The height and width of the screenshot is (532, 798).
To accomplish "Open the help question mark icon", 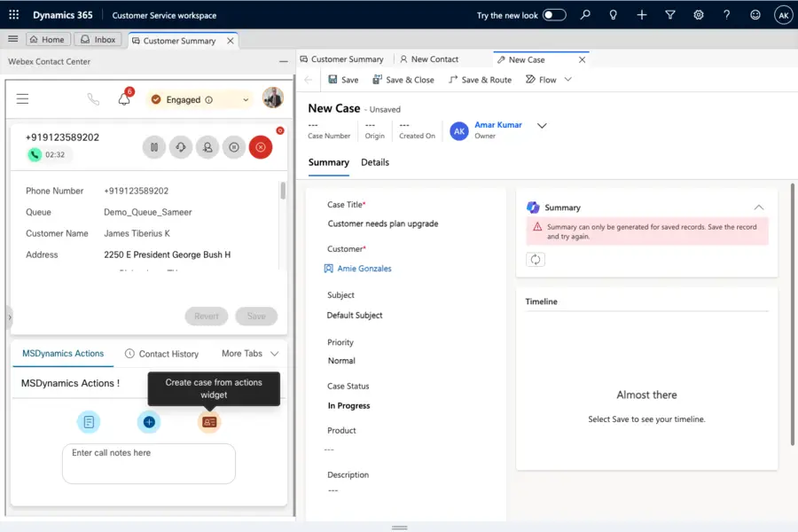I will coord(727,15).
